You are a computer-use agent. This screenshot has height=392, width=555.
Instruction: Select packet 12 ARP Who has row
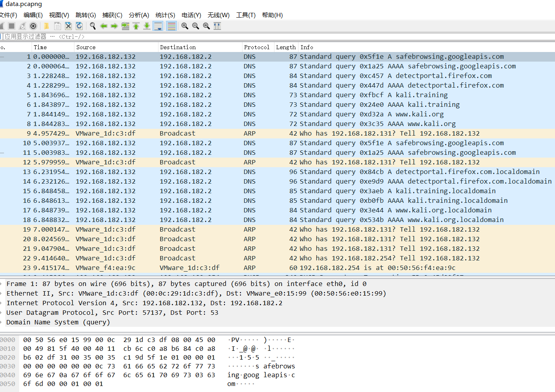[277, 162]
